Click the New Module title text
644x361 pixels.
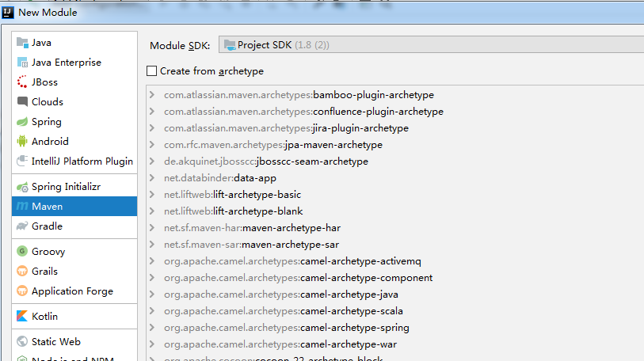coord(48,13)
